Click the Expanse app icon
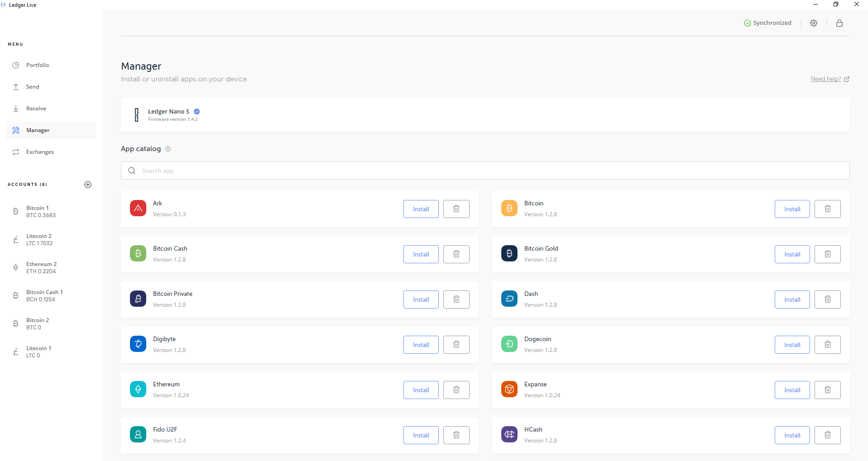The height and width of the screenshot is (461, 868). [x=509, y=389]
